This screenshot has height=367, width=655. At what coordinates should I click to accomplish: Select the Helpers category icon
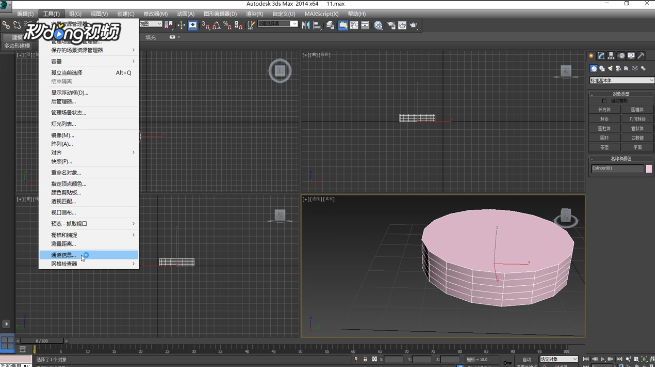[x=627, y=68]
